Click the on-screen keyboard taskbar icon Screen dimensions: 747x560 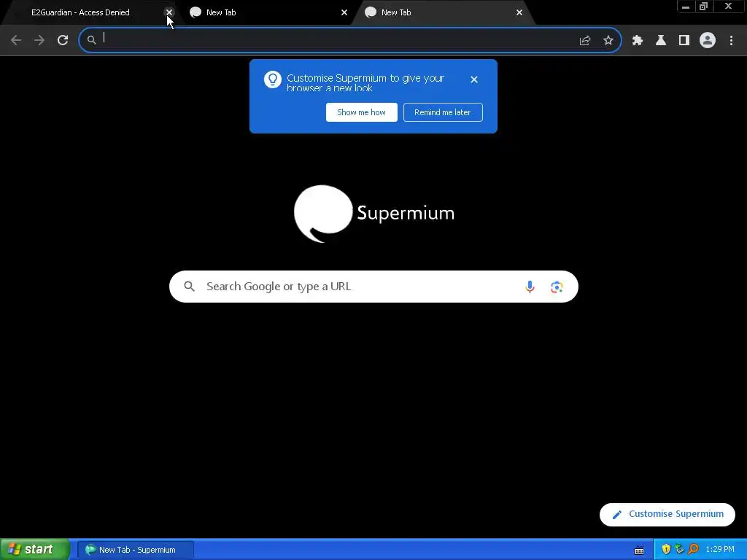(x=639, y=551)
